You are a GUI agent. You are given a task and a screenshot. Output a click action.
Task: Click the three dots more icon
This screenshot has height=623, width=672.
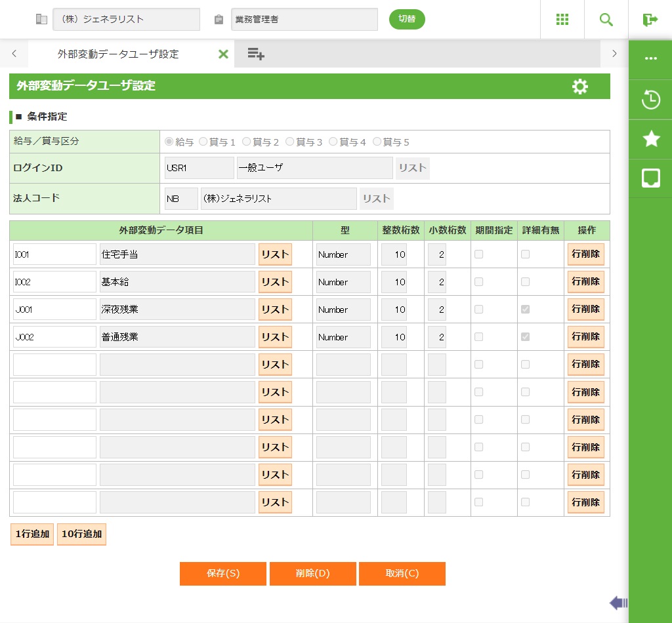pos(650,58)
